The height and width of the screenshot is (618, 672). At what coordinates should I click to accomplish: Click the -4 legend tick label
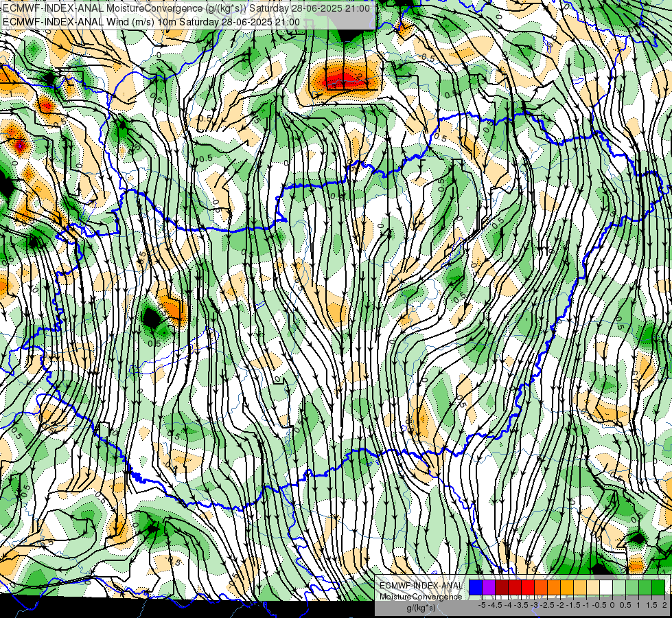[508, 605]
